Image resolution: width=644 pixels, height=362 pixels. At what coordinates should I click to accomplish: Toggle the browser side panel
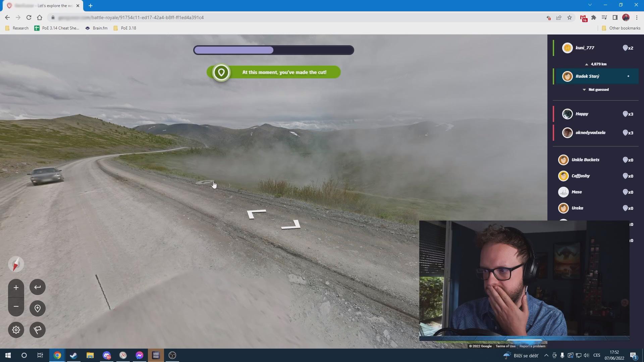point(615,17)
